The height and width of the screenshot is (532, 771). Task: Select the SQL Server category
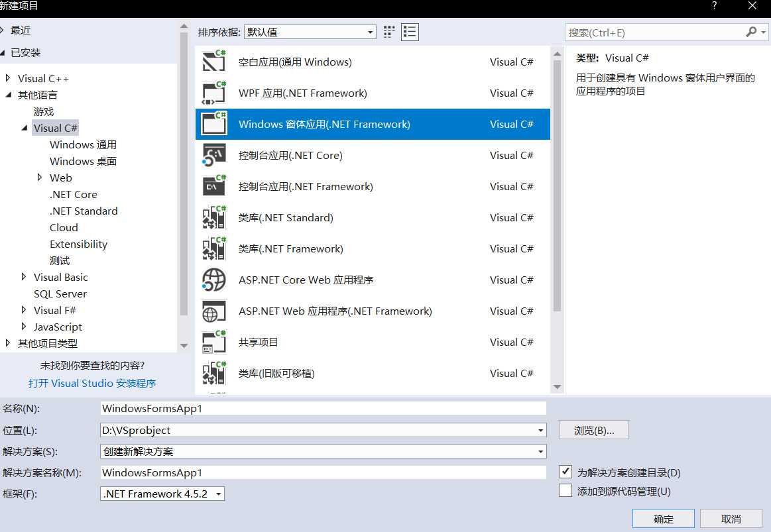[x=60, y=293]
